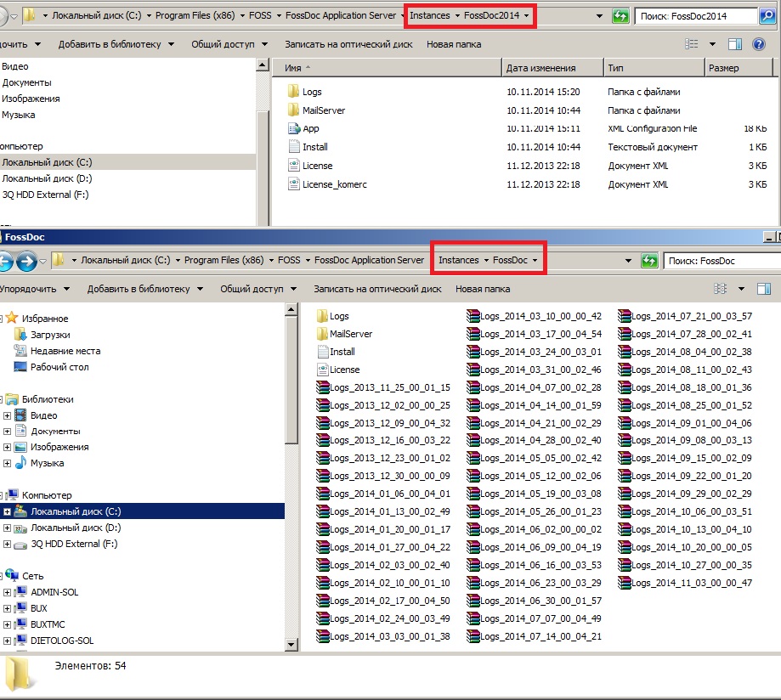This screenshot has width=781, height=700.
Task: Click Записать на оптический диск in FossDoc2014 window
Action: click(x=348, y=44)
